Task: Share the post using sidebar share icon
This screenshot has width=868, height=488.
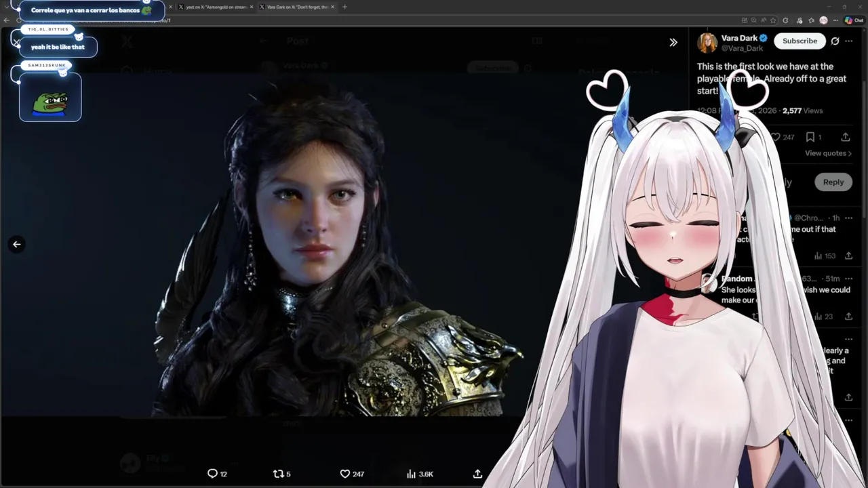Action: 846,137
